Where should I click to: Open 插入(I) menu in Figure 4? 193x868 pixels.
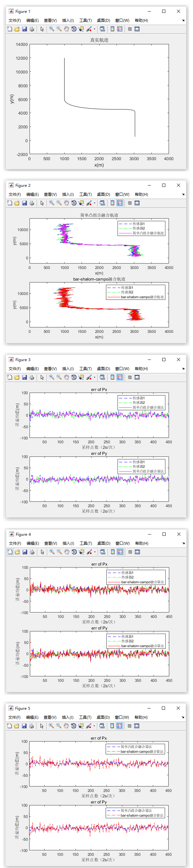point(68,543)
